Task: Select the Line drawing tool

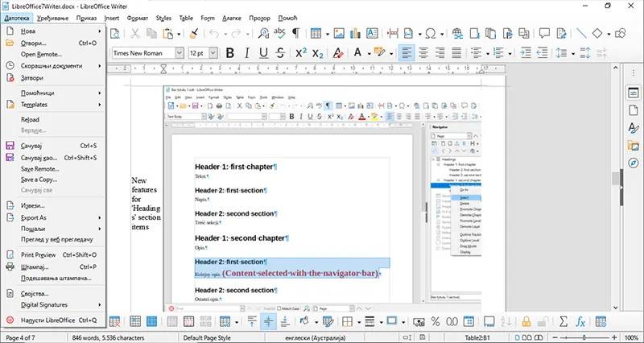Action: click(x=581, y=33)
